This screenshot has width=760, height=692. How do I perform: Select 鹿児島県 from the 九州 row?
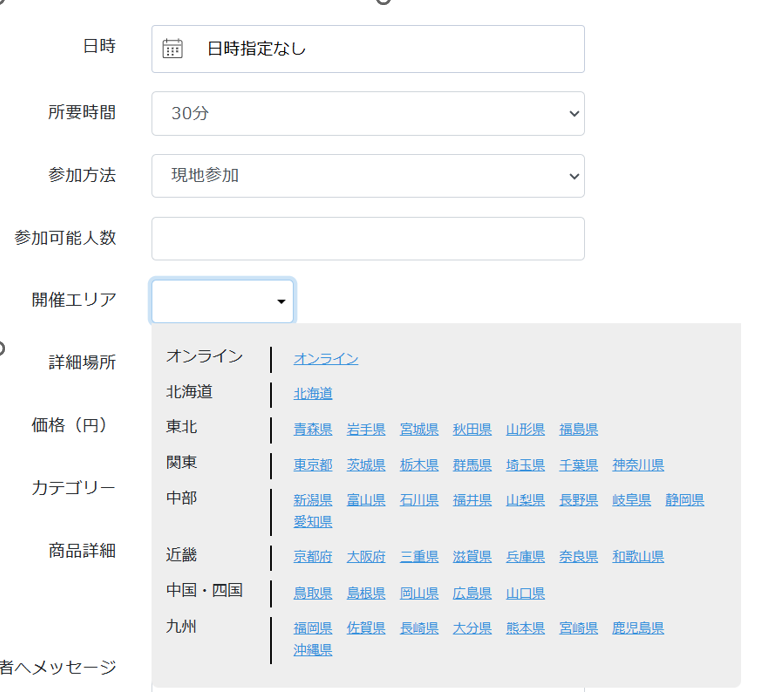638,629
